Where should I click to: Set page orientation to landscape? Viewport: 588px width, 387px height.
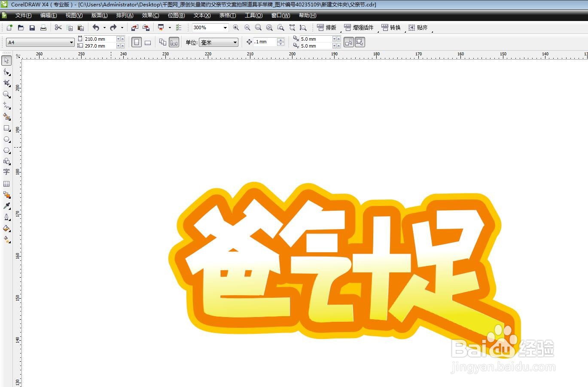(x=148, y=42)
